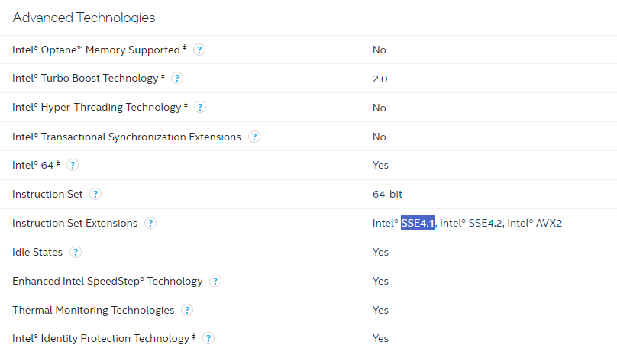Click the 64-bit Instruction Set value
The image size is (617, 364).
tap(387, 194)
